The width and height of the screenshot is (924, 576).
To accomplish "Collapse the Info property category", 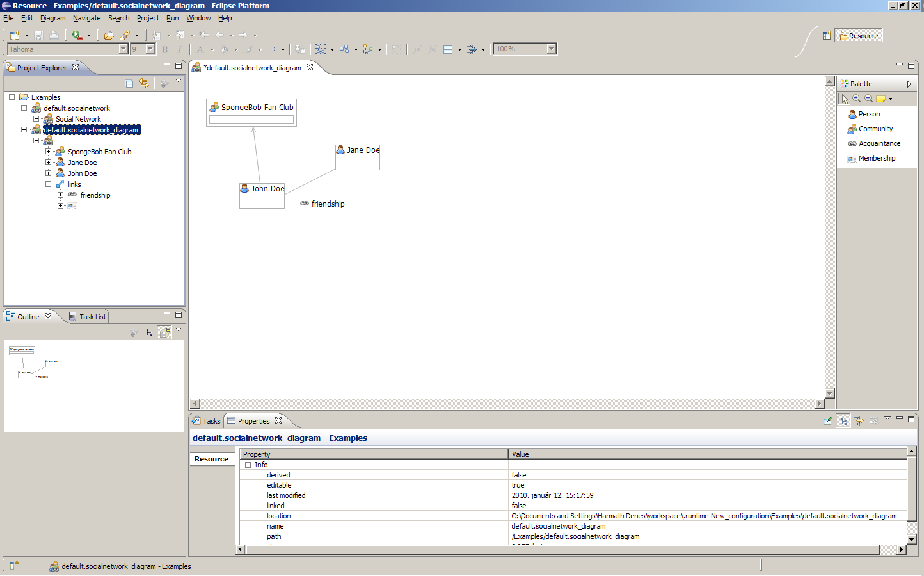I will [248, 465].
